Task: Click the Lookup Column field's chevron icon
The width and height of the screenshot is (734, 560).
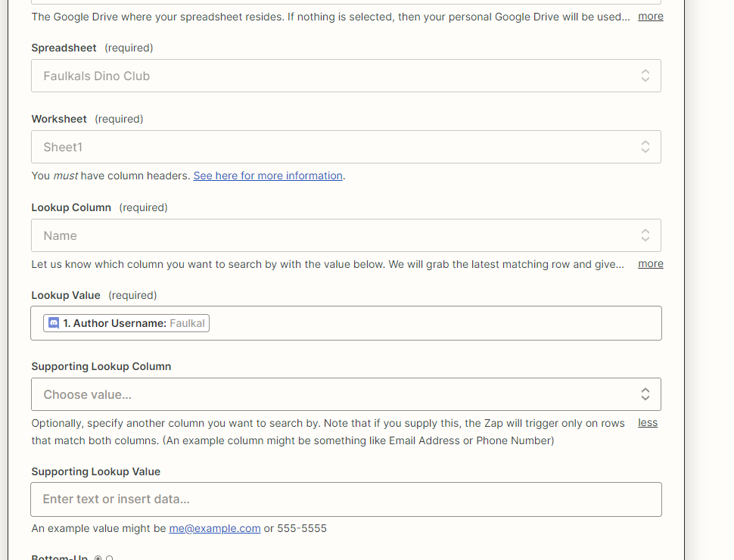Action: point(645,235)
